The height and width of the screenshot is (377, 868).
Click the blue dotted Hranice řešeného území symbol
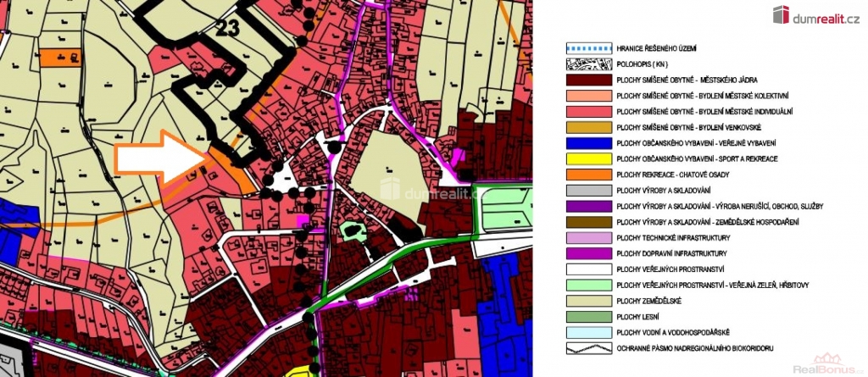click(587, 47)
